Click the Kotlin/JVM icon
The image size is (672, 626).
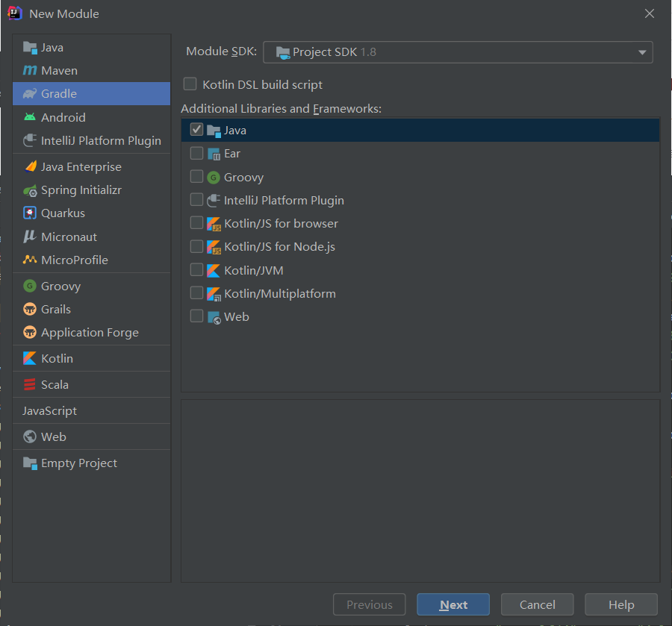[214, 271]
